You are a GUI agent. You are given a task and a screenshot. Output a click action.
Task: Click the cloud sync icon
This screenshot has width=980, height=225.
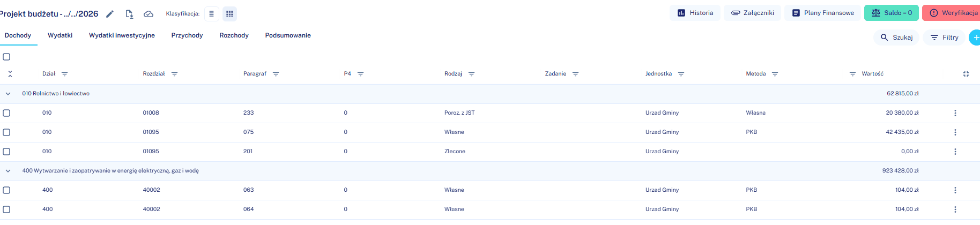point(149,14)
